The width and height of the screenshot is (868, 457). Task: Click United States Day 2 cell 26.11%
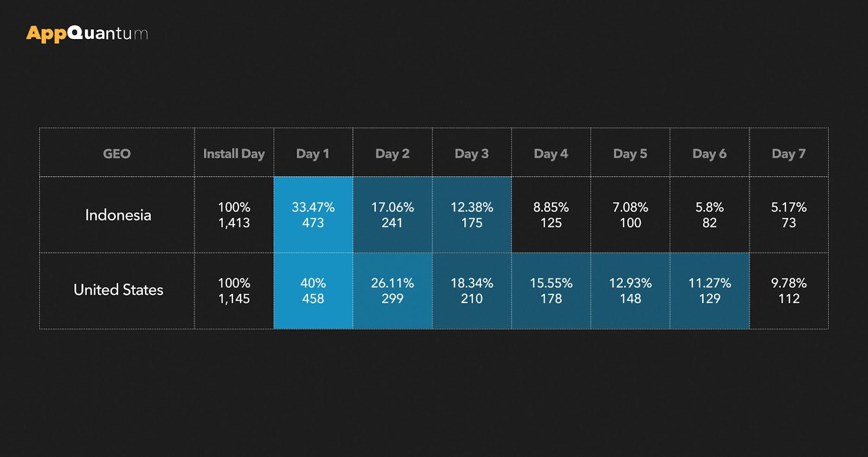(x=392, y=291)
